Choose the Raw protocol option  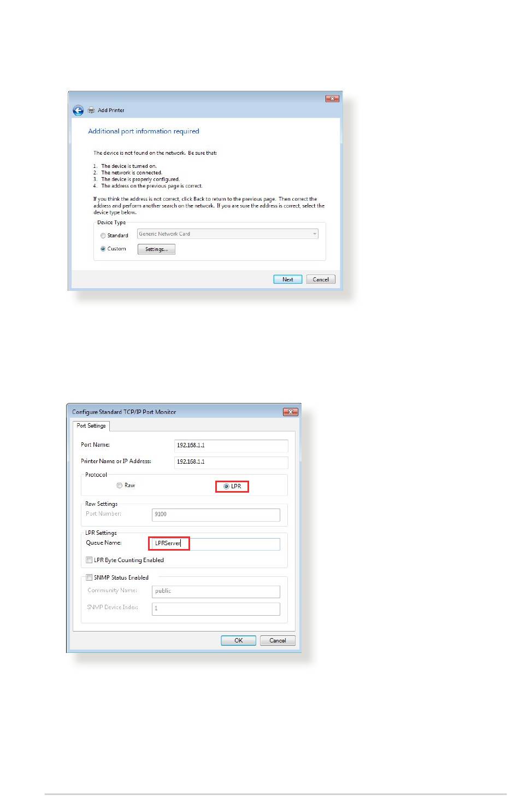point(119,486)
